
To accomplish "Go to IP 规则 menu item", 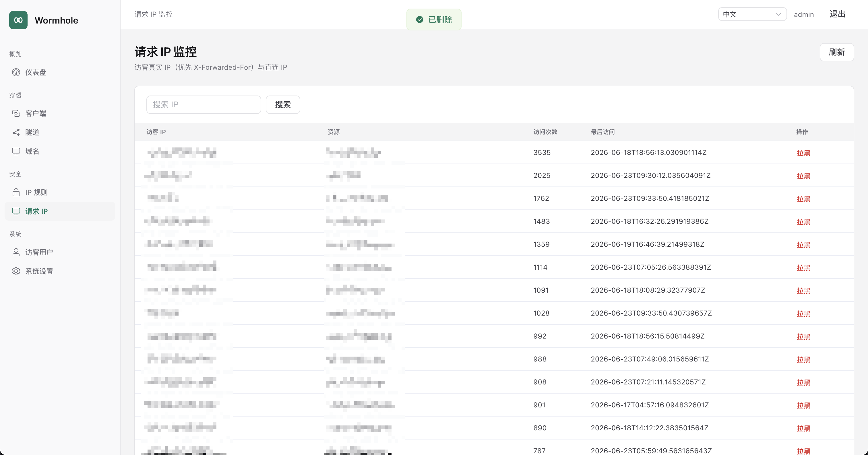I will click(60, 192).
